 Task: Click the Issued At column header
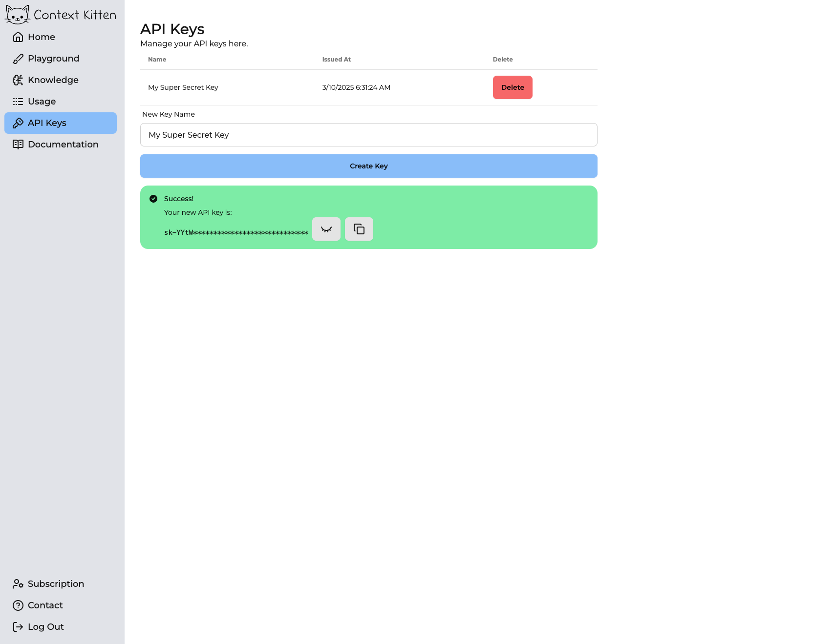point(337,60)
